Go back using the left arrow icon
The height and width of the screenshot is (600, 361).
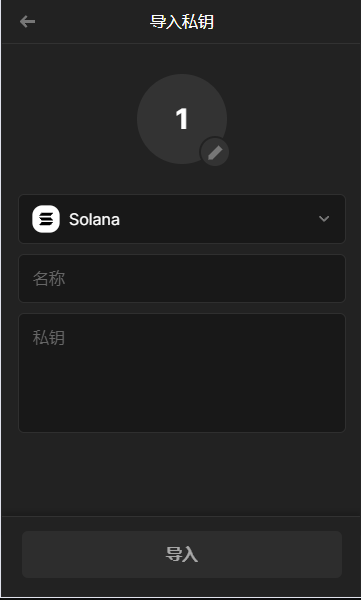[x=27, y=22]
